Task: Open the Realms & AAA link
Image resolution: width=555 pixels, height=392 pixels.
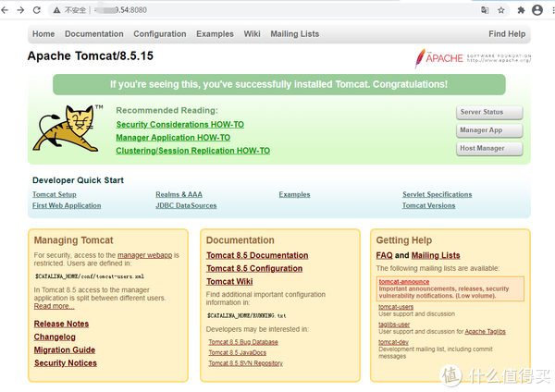Action: pyautogui.click(x=179, y=194)
